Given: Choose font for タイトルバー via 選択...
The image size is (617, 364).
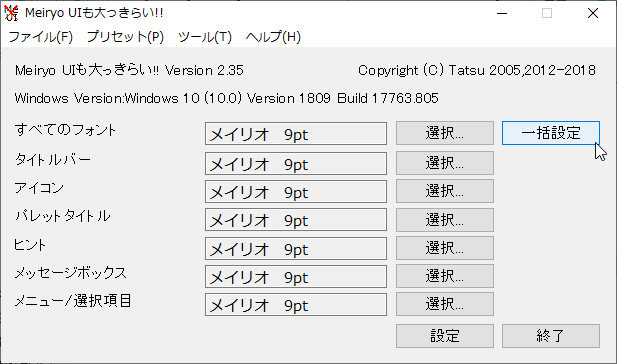Looking at the screenshot, I should click(x=445, y=163).
